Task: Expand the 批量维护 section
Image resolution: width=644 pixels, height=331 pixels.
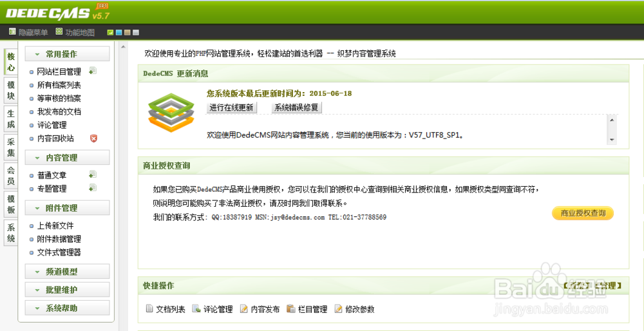Action: tap(68, 290)
